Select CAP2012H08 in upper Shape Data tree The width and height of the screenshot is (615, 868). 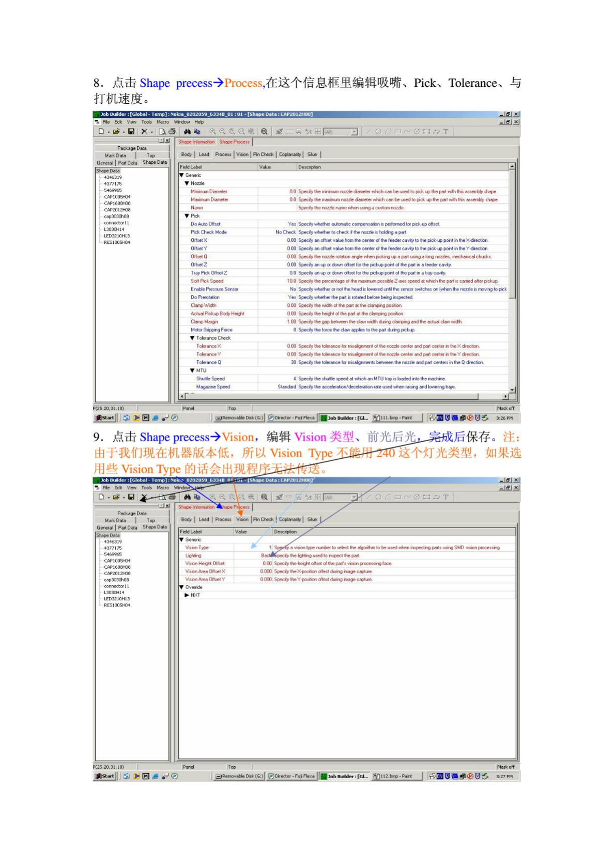117,210
